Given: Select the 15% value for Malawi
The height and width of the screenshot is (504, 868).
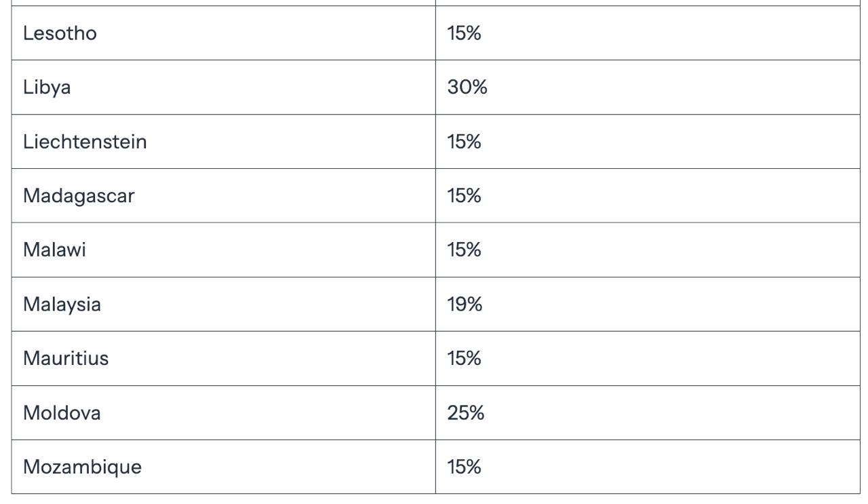Looking at the screenshot, I should point(464,250).
